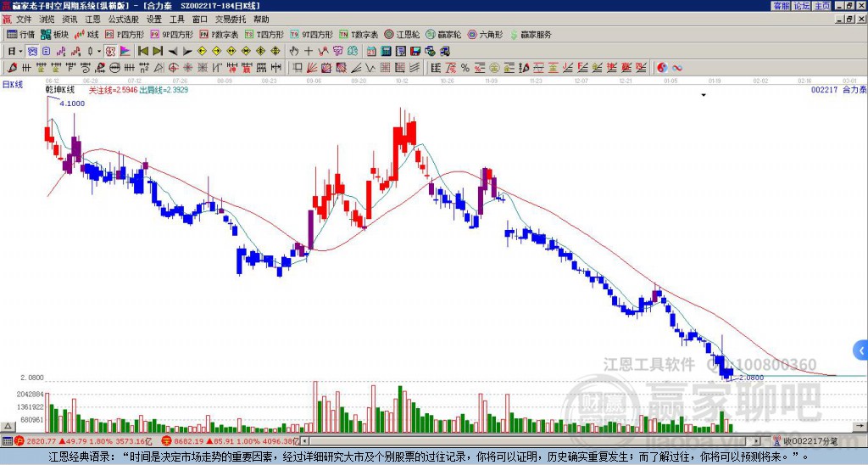Click the 日K线 chart label
This screenshot has height=465, width=868.
pos(12,84)
